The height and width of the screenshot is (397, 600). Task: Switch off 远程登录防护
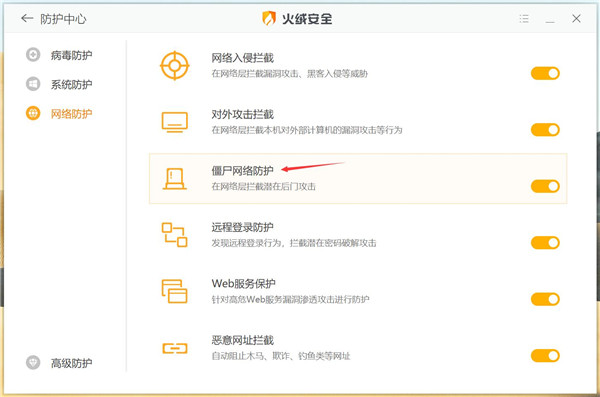coord(545,243)
